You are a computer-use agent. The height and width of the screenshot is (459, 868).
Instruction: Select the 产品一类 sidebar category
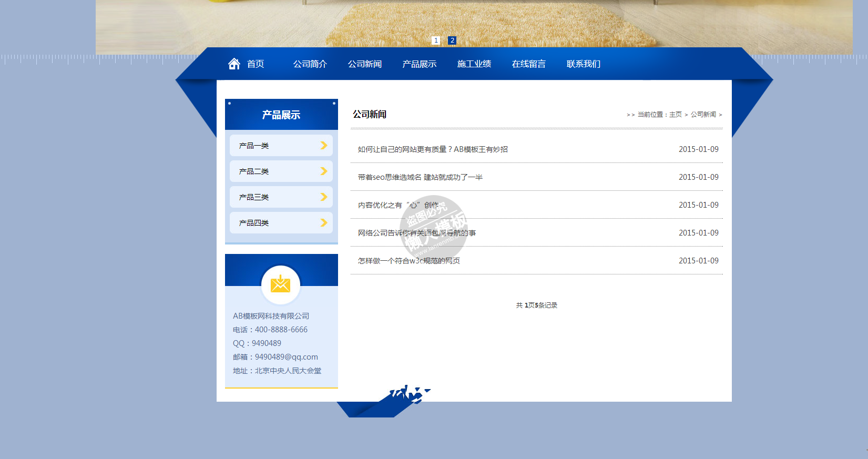[254, 146]
